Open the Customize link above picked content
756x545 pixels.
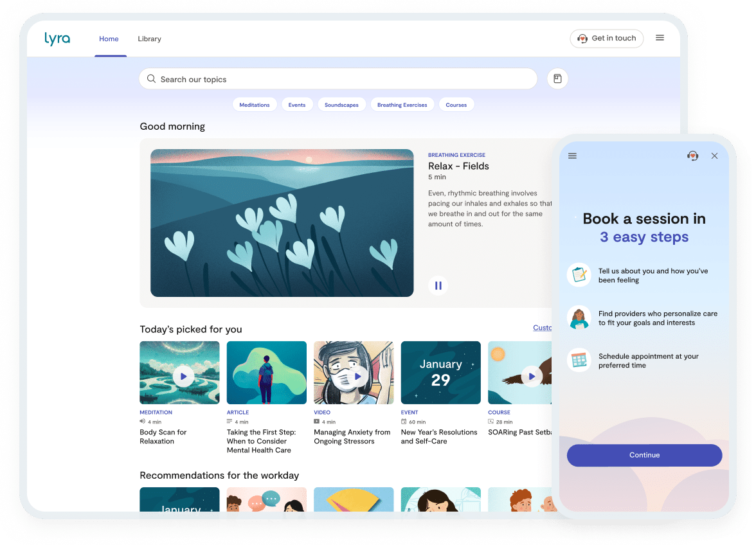click(x=543, y=328)
